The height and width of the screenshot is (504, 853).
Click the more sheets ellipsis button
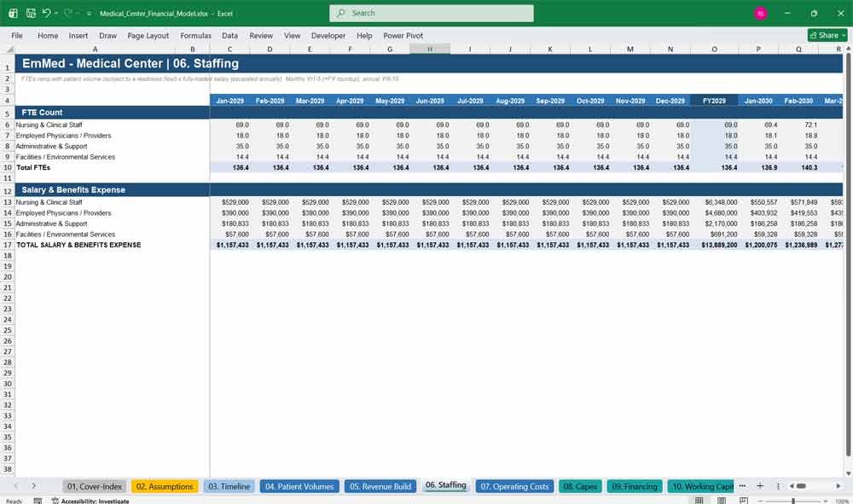point(742,485)
